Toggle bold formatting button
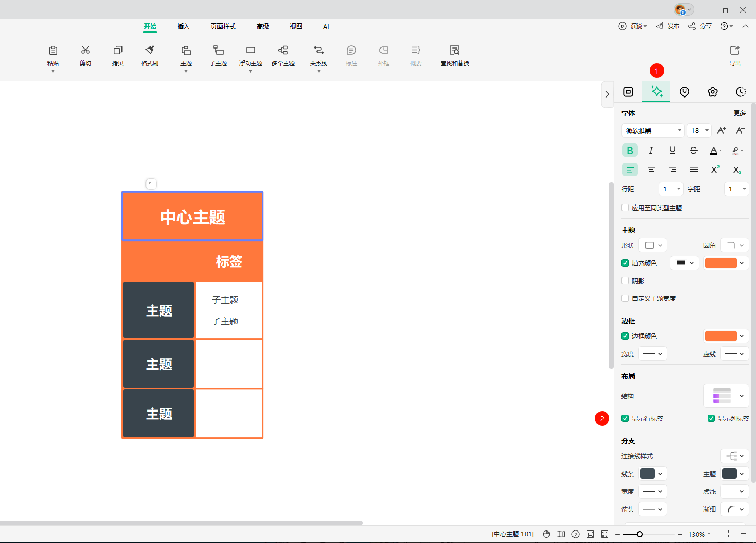This screenshot has height=543, width=756. click(630, 150)
